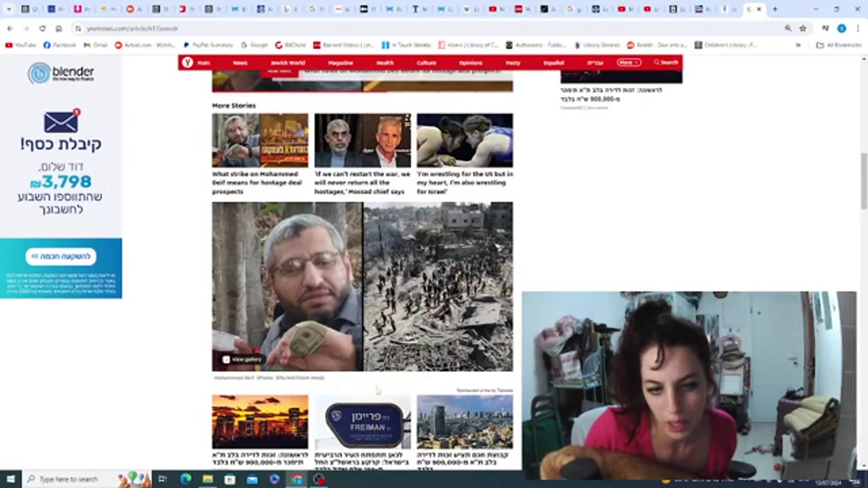Open the Facebook bookmark

[60, 45]
